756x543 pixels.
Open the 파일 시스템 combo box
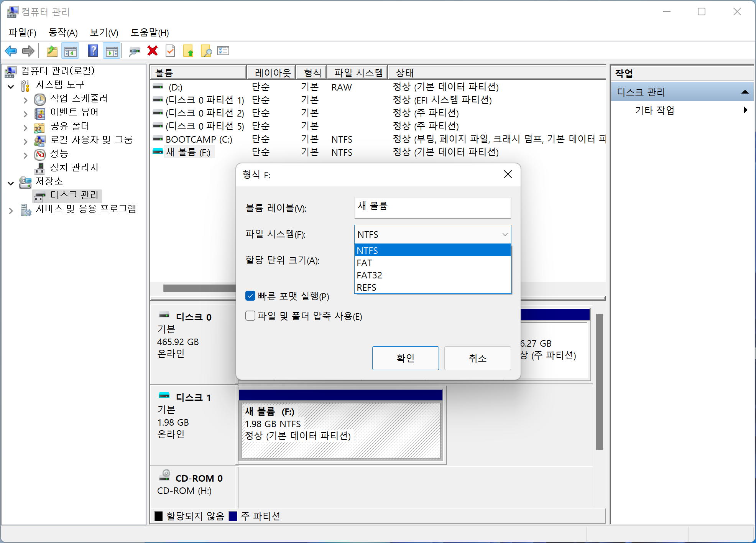pos(432,234)
